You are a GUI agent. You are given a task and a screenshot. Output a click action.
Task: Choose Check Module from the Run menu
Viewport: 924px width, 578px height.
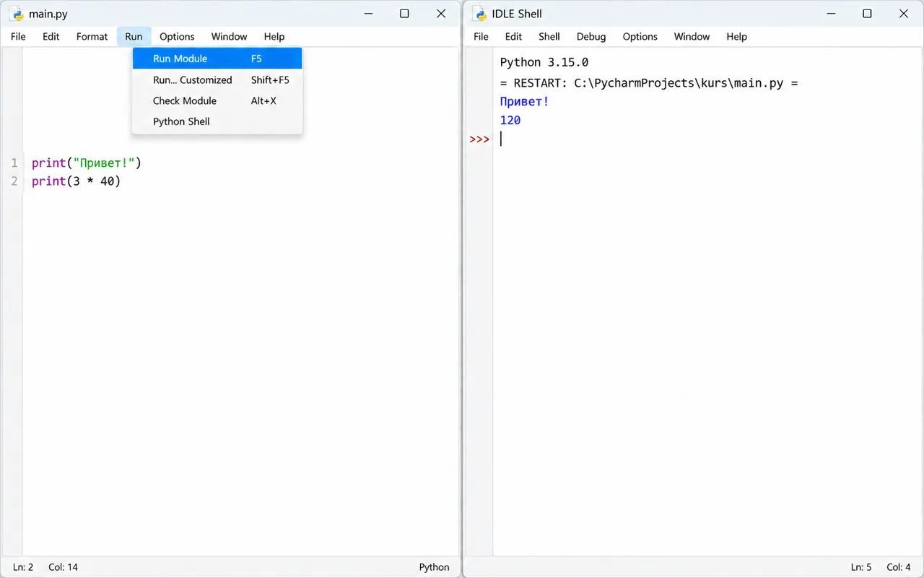(217, 101)
